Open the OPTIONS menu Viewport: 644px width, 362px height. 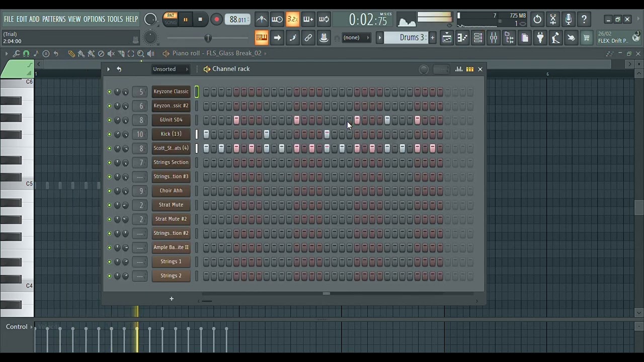[94, 19]
